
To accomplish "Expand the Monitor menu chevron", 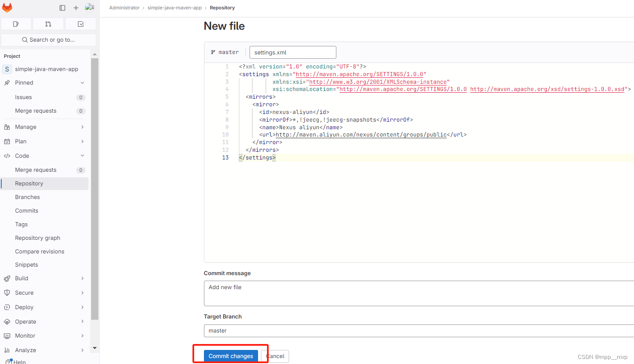I will coord(82,336).
